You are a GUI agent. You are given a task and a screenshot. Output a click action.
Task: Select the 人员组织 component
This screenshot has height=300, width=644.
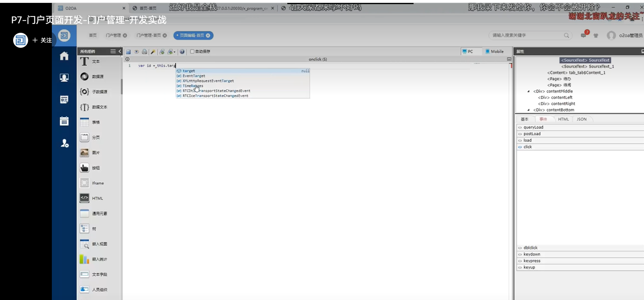coord(94,289)
